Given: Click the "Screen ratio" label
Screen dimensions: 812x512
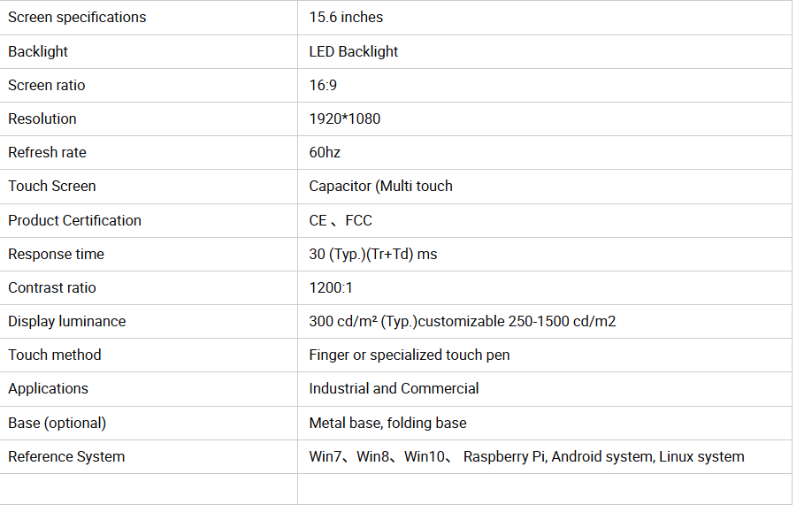Looking at the screenshot, I should [47, 85].
